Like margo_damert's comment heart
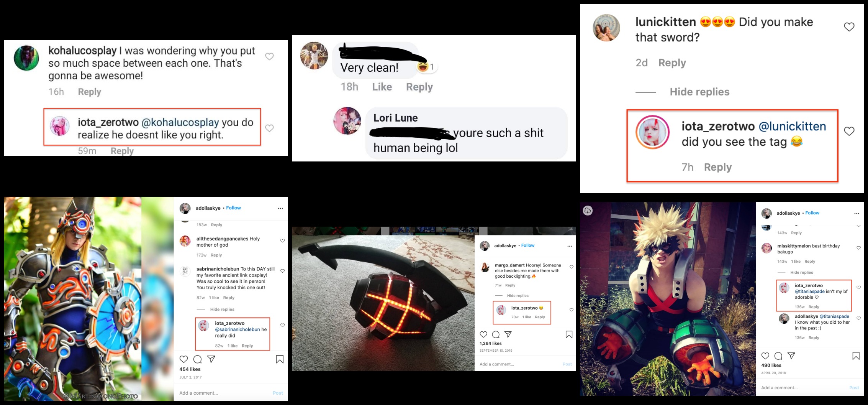 [571, 267]
